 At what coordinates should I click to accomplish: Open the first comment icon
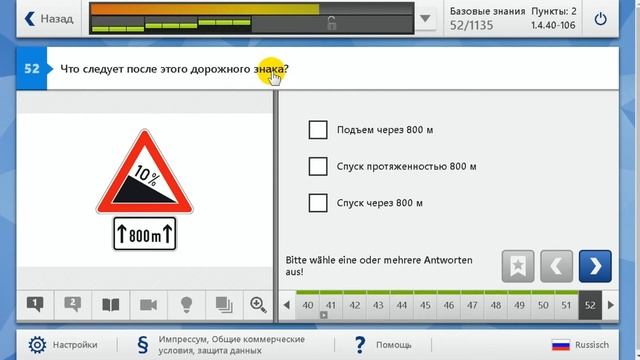pyautogui.click(x=35, y=304)
